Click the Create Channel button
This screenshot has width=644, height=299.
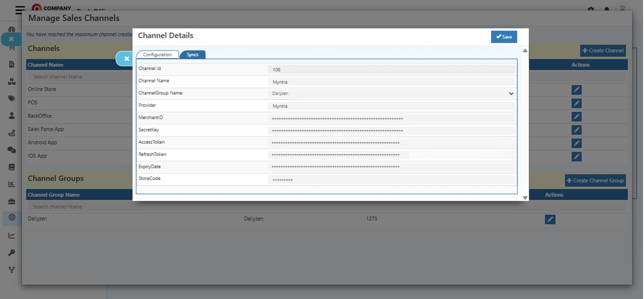603,50
